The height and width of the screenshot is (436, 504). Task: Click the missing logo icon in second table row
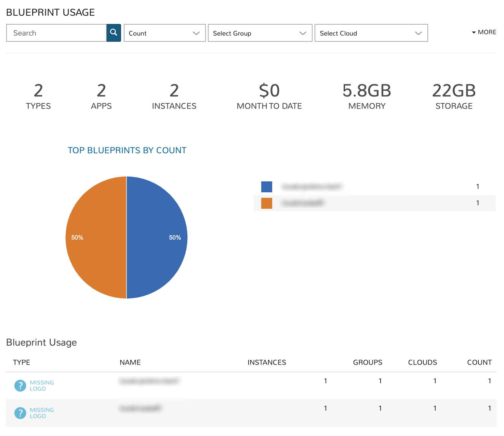coord(20,413)
